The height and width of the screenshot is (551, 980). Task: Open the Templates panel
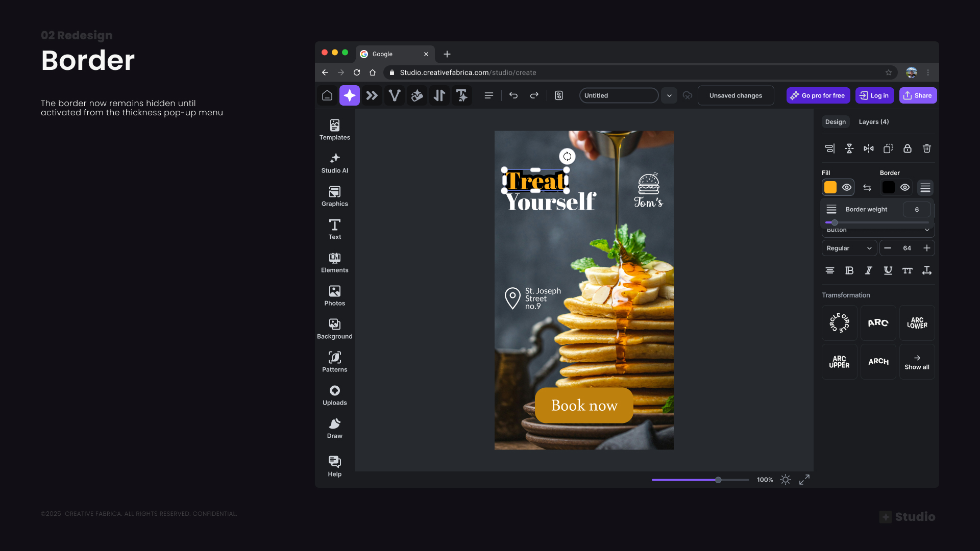(x=334, y=130)
